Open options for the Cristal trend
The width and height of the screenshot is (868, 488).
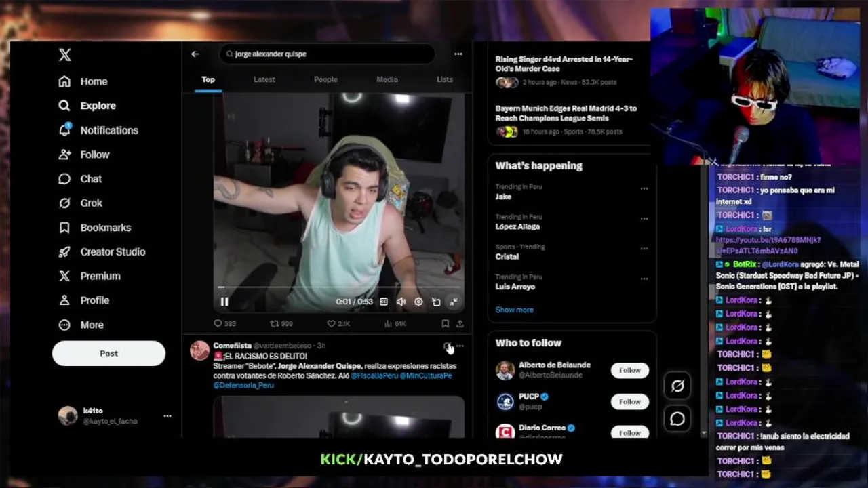tap(644, 249)
